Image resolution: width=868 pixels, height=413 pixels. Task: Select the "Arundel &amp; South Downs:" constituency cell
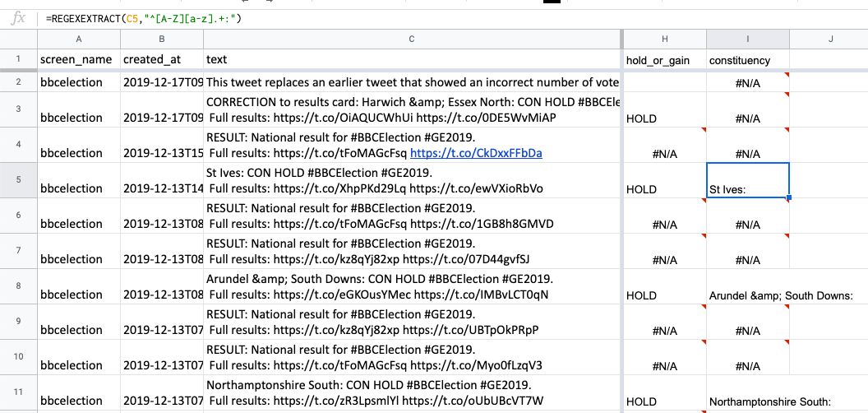(781, 295)
